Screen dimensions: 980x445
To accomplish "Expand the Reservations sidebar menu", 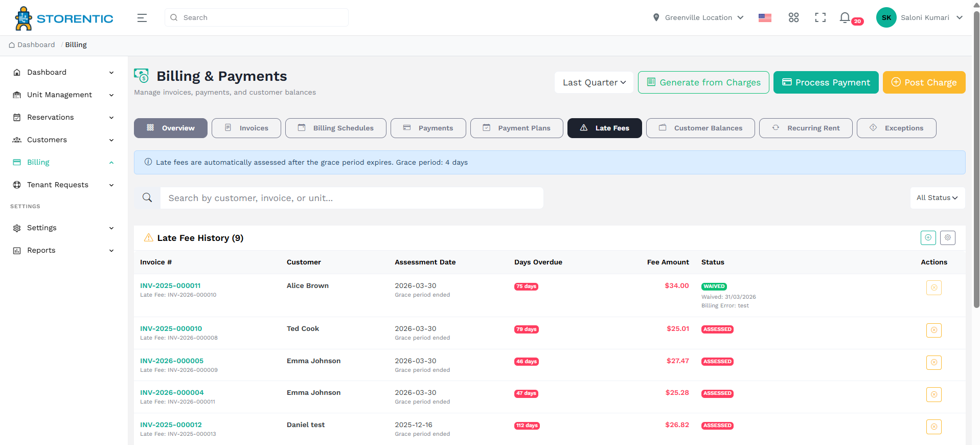I will click(63, 118).
